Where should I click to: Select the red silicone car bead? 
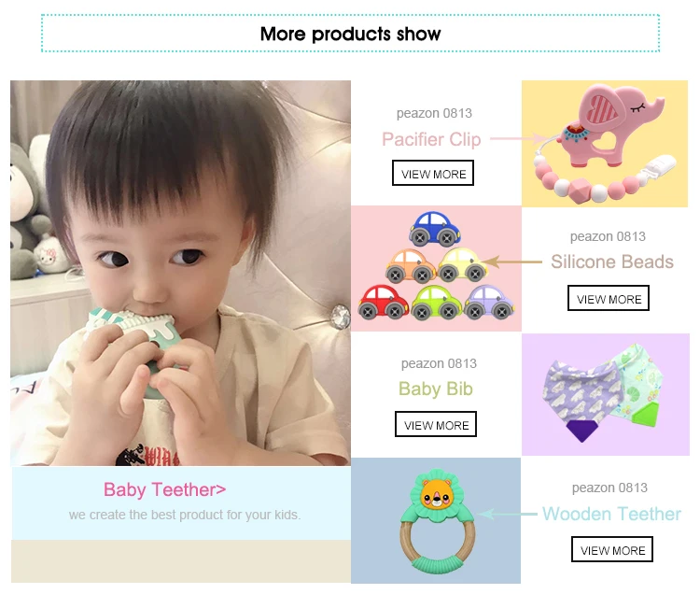383,302
